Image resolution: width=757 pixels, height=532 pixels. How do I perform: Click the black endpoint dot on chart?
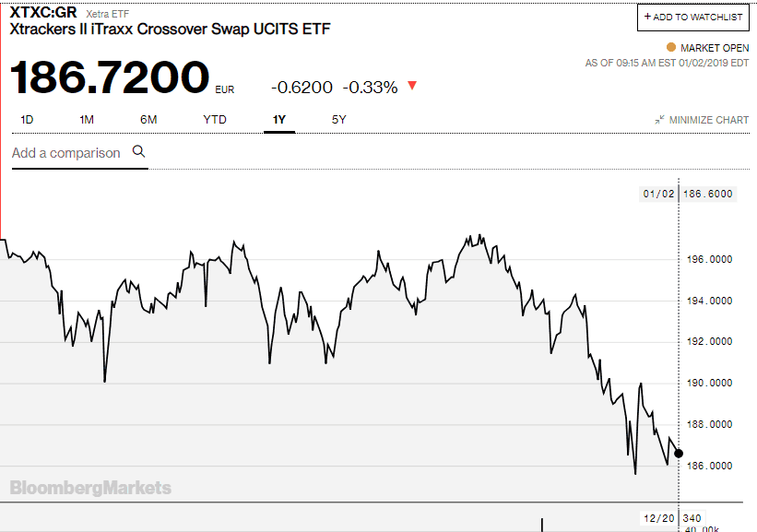click(679, 453)
